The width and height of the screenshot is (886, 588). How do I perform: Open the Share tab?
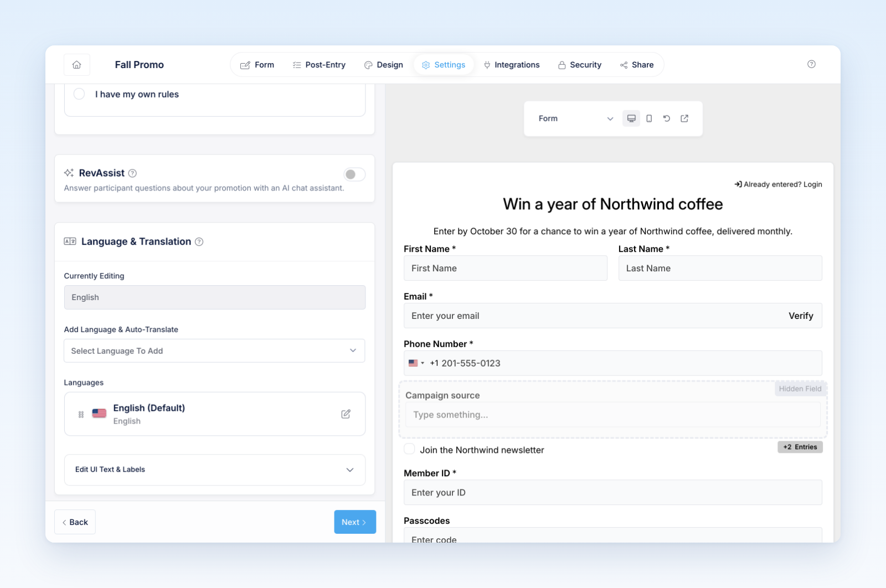point(637,65)
